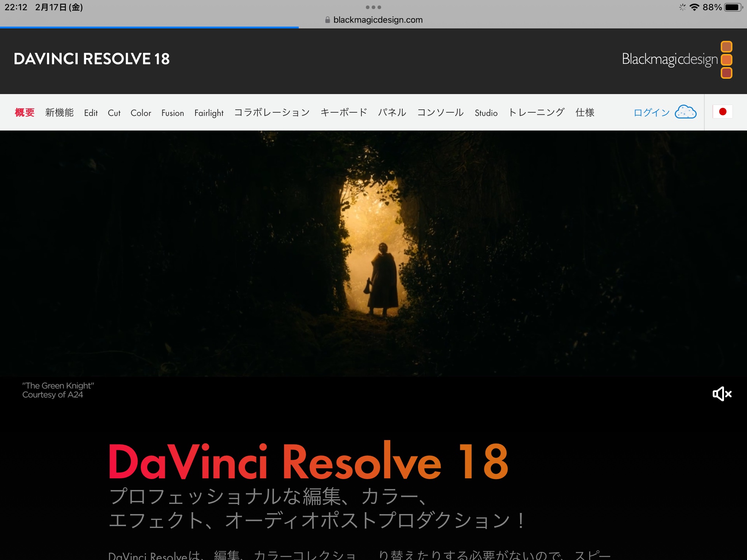Click the DAVINCI RESOLVE 18 header title

tap(92, 59)
